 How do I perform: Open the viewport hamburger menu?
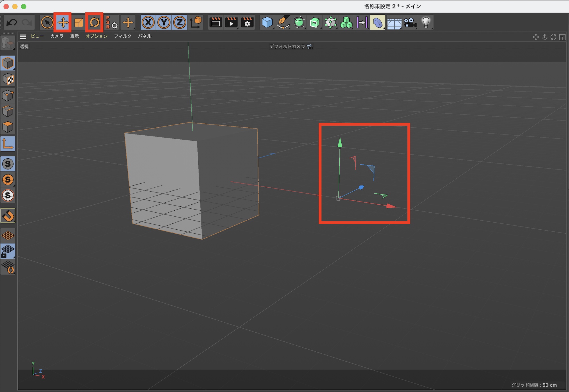[x=23, y=36]
